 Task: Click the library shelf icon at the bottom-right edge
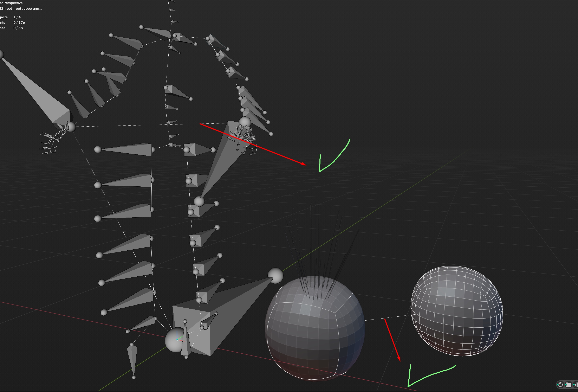point(576,385)
